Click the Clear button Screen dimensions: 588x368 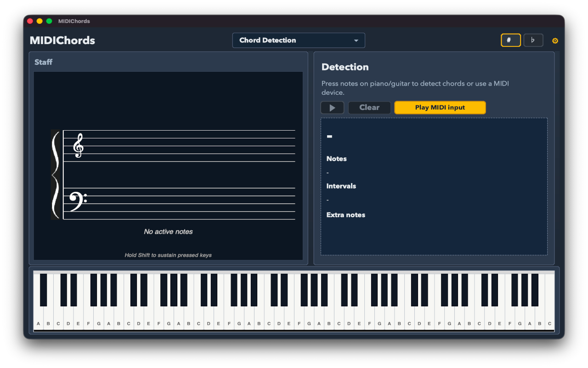(x=369, y=107)
